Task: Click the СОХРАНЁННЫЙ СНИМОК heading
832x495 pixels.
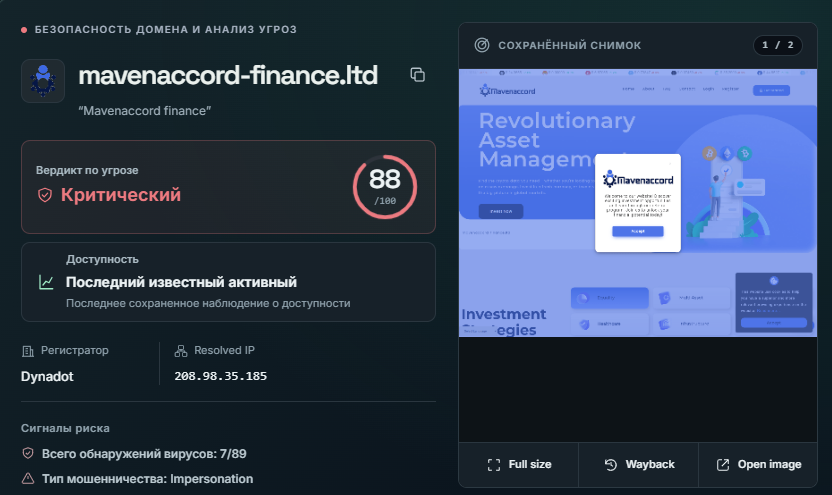Action: point(569,46)
